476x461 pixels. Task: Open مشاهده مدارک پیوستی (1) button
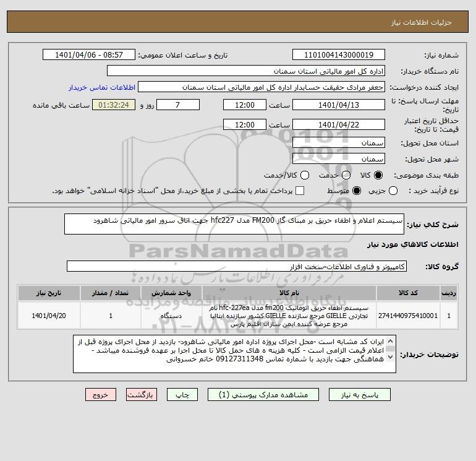(x=263, y=395)
